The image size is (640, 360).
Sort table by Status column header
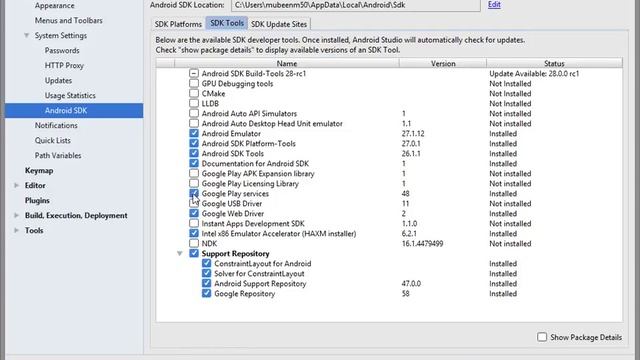click(554, 63)
